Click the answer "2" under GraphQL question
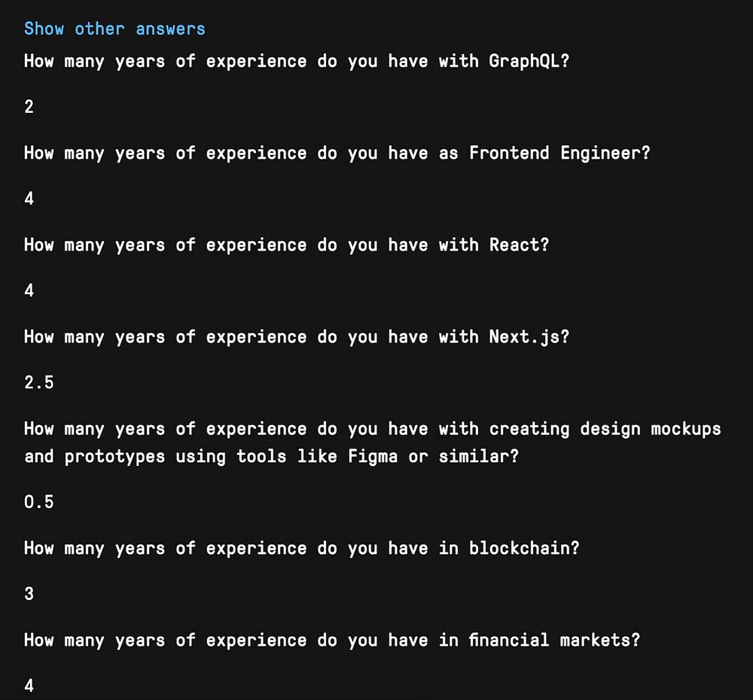Image resolution: width=753 pixels, height=700 pixels. [29, 107]
